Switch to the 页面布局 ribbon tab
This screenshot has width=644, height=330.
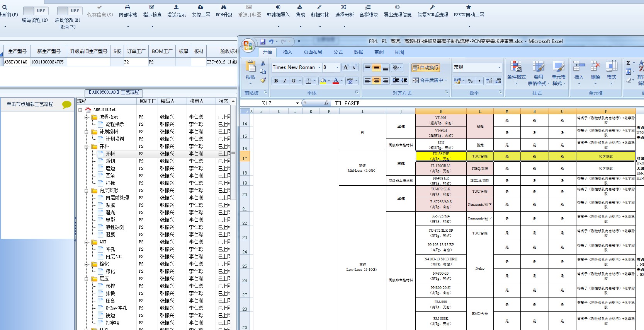pos(313,52)
